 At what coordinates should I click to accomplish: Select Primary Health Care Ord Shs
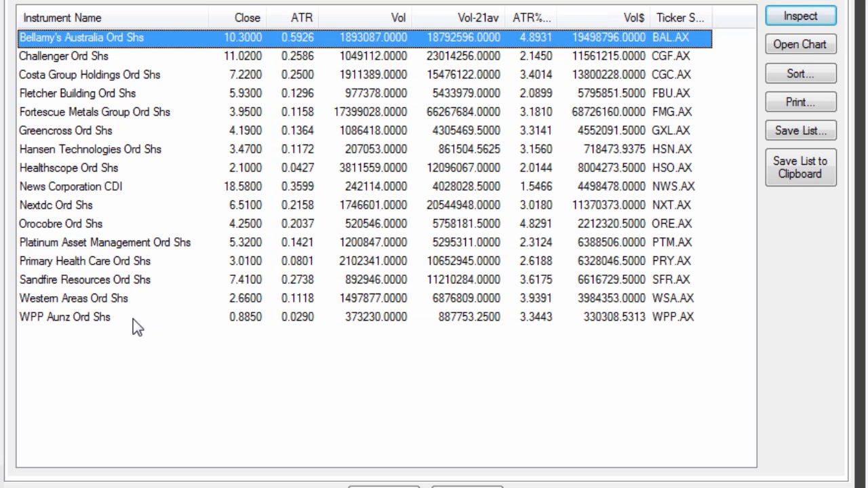(x=365, y=261)
